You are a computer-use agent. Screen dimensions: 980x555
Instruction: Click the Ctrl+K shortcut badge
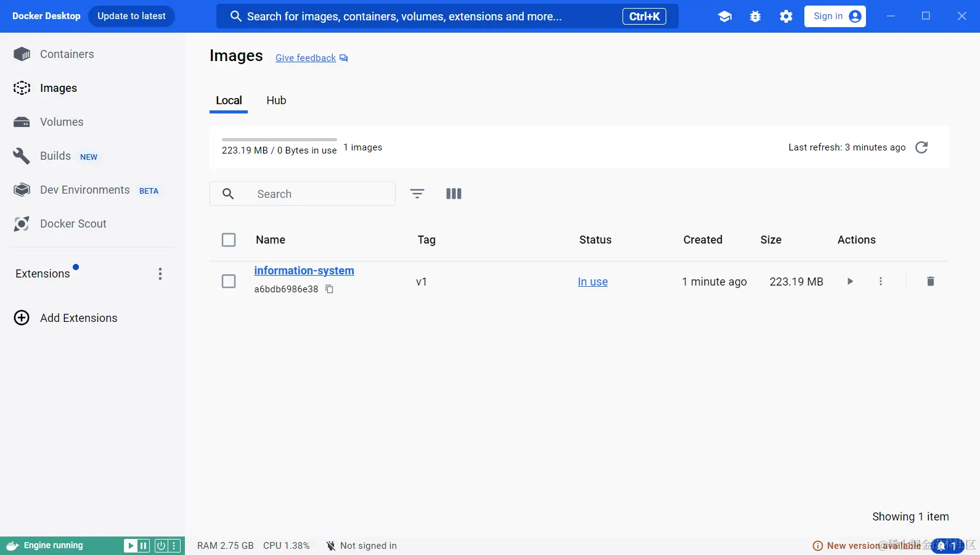coord(644,17)
